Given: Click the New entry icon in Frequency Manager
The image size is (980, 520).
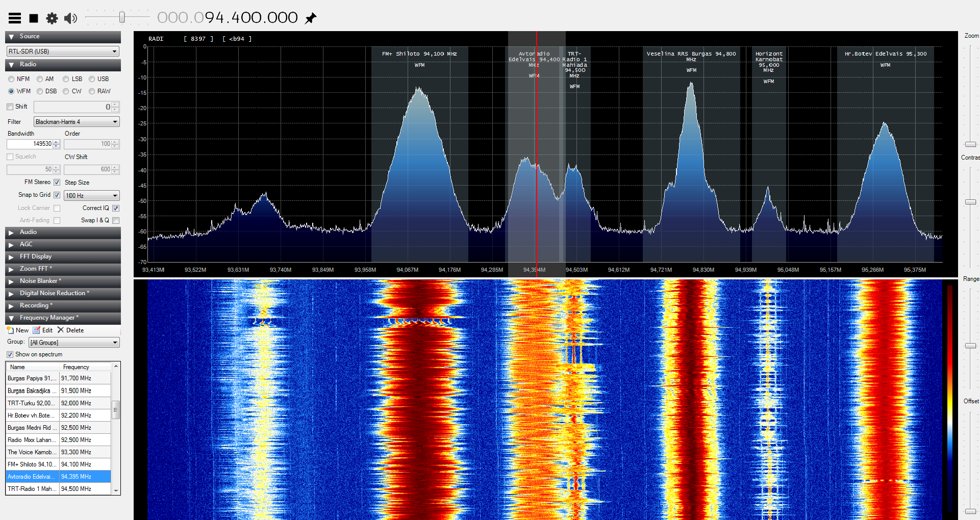Looking at the screenshot, I should pyautogui.click(x=10, y=330).
